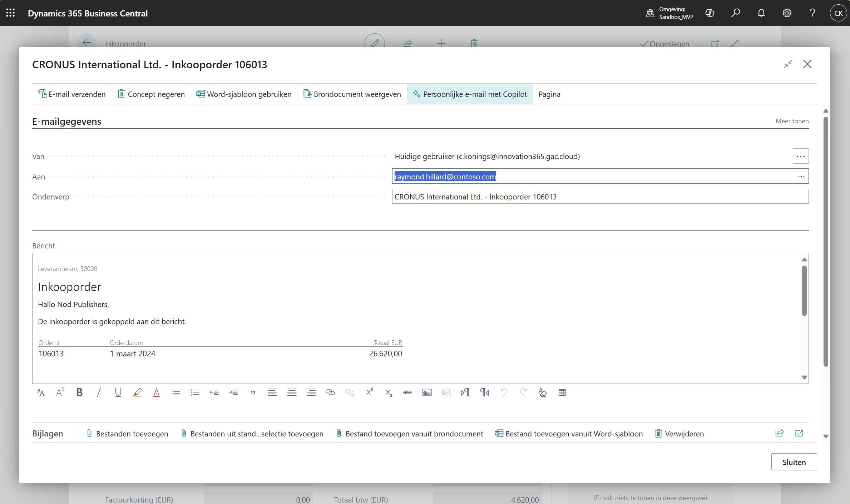The height and width of the screenshot is (504, 850).
Task: Open the Pagina menu
Action: pyautogui.click(x=549, y=94)
